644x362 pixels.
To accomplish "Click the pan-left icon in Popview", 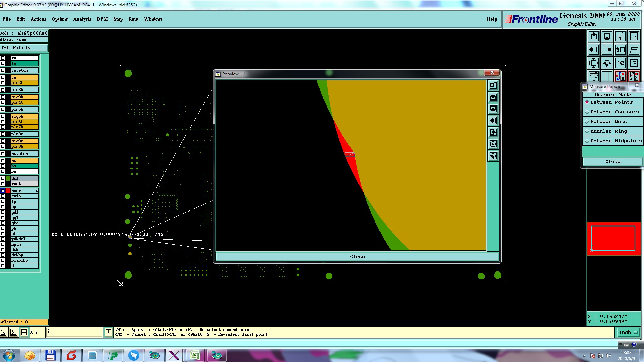I will point(493,120).
